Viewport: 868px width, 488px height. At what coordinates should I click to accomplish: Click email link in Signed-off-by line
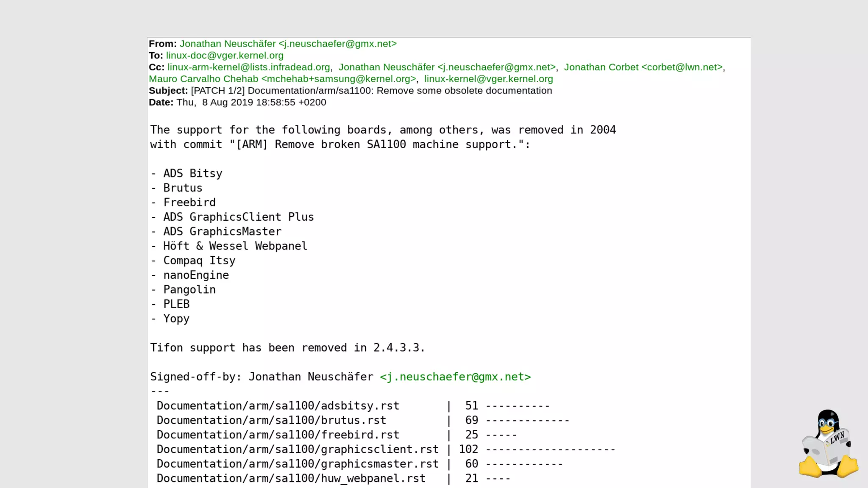pyautogui.click(x=455, y=377)
